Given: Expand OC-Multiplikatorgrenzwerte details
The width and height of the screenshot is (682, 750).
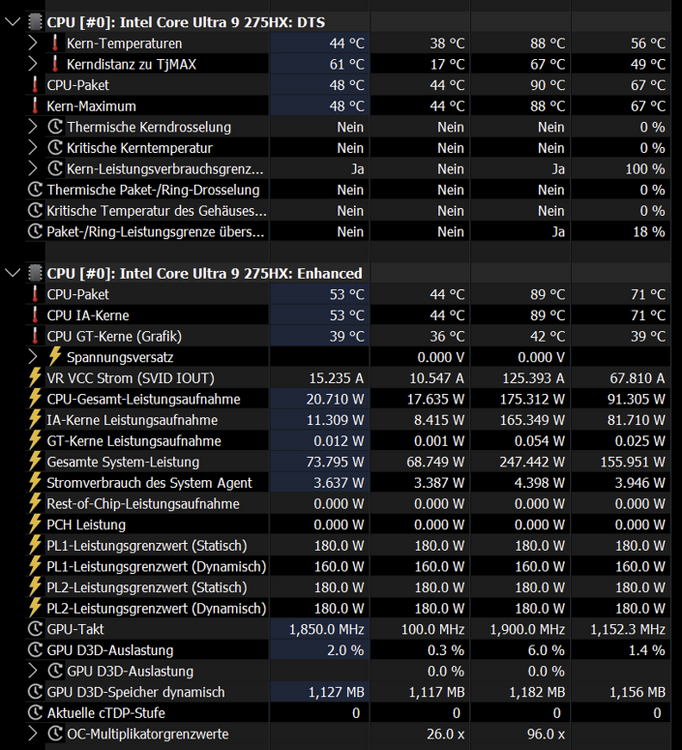Looking at the screenshot, I should point(33,734).
